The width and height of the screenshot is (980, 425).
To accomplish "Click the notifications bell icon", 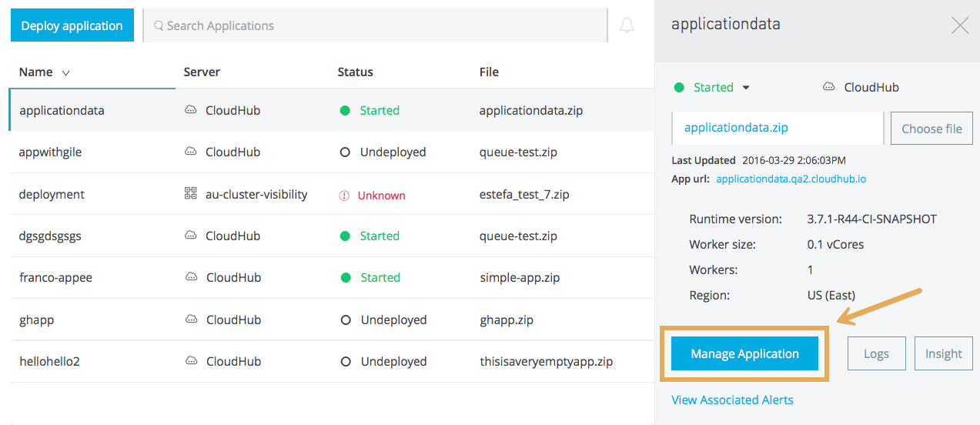I will coord(627,25).
